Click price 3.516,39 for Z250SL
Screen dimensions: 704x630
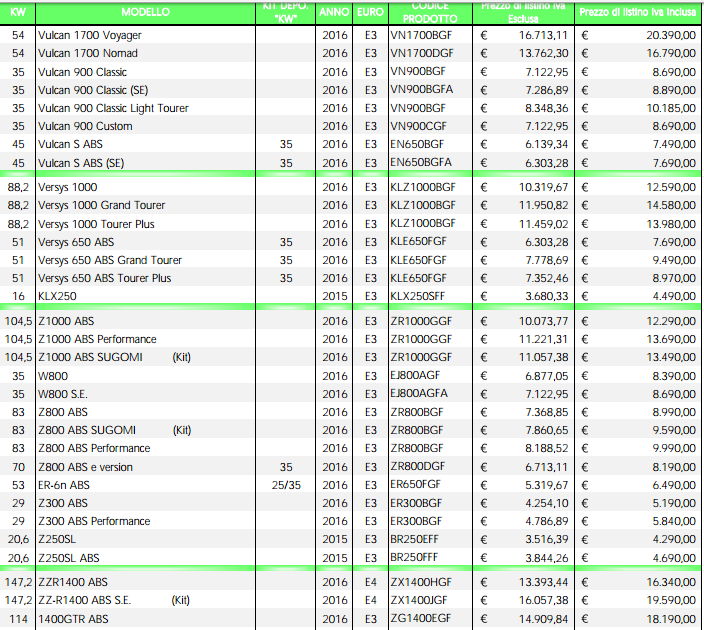point(547,539)
